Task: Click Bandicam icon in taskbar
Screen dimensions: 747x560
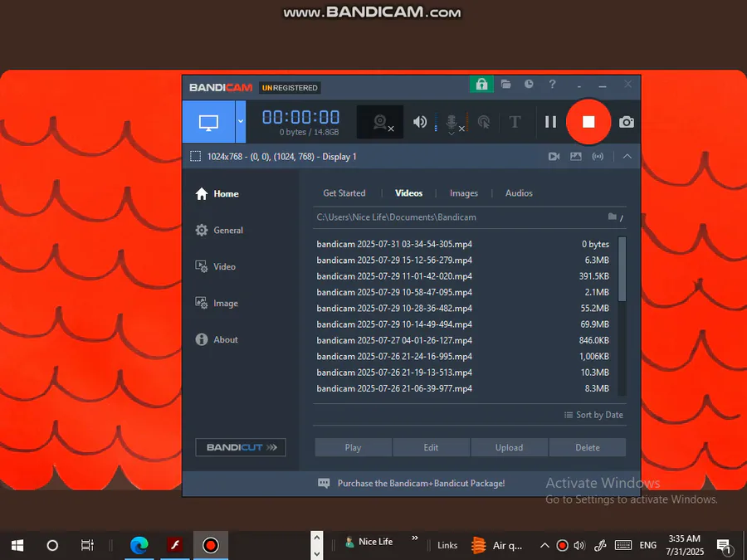Action: coord(211,545)
